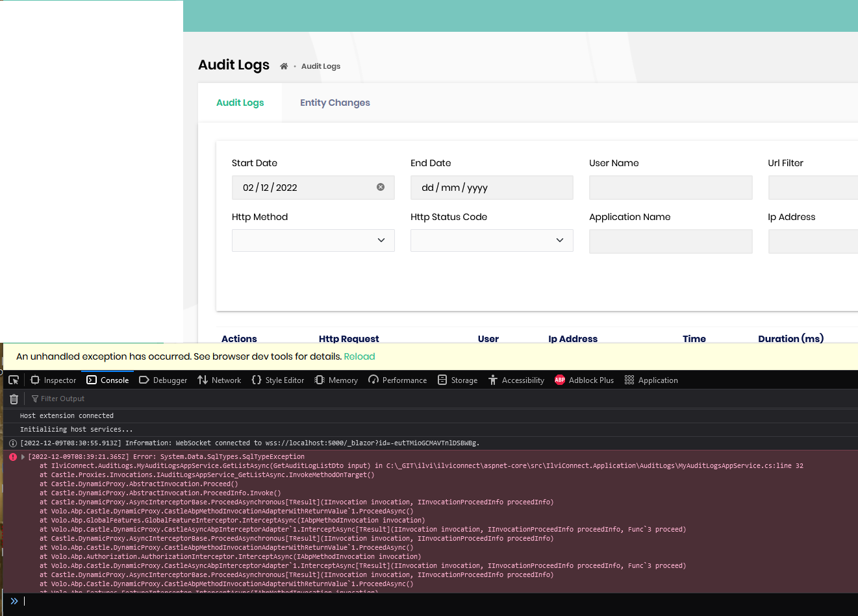Open the Style Editor panel

pos(278,380)
